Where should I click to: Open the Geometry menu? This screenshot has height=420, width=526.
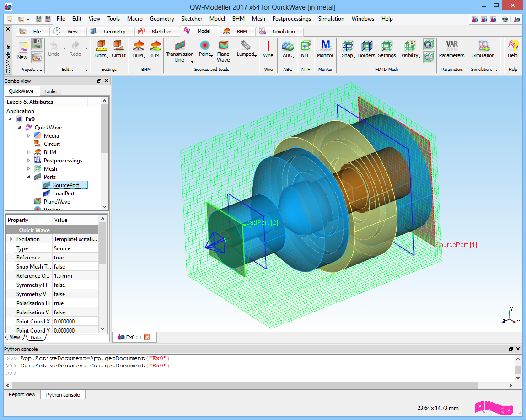pyautogui.click(x=162, y=19)
